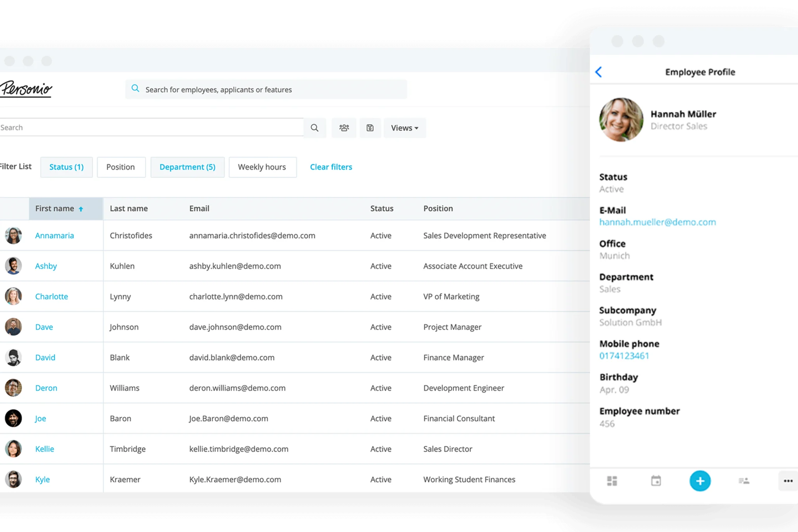Sort by Last name column header
798x532 pixels.
[129, 209]
